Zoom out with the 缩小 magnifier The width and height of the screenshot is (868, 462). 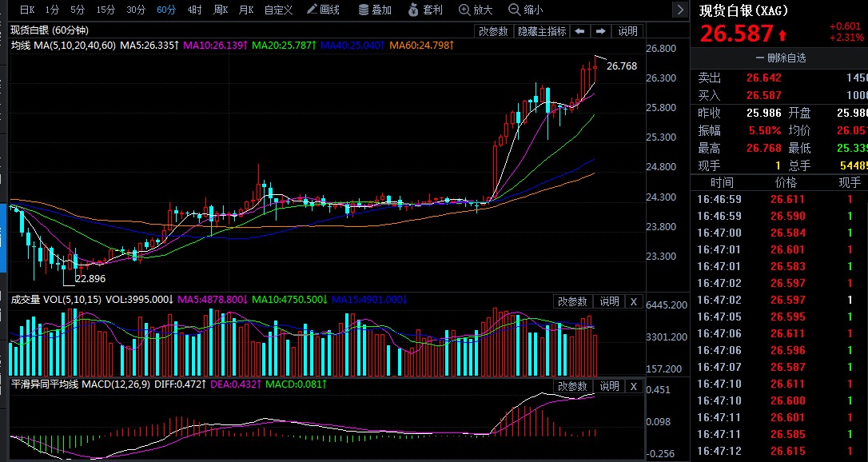click(x=526, y=10)
